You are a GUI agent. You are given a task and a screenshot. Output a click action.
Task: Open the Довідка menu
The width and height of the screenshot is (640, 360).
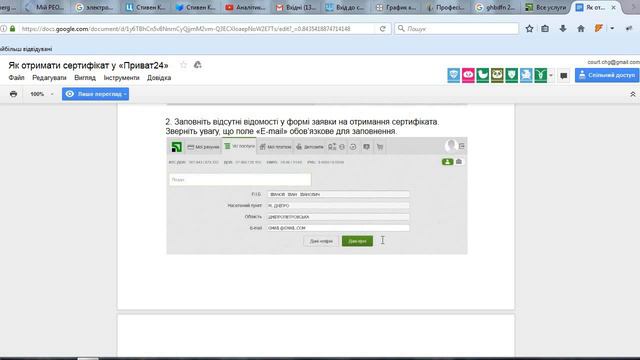(159, 78)
